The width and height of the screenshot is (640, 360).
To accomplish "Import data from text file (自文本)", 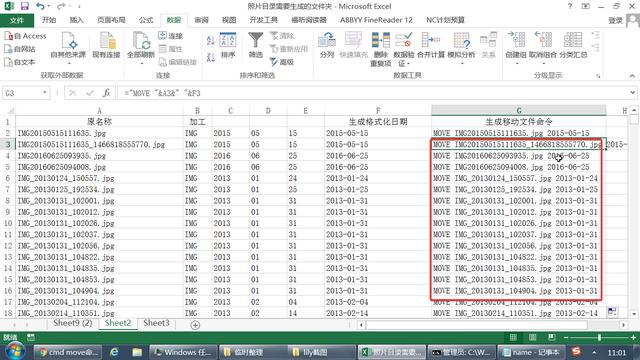I will tap(20, 62).
